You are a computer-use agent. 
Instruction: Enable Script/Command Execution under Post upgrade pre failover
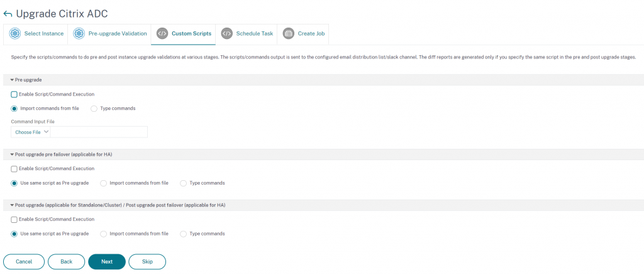14,169
